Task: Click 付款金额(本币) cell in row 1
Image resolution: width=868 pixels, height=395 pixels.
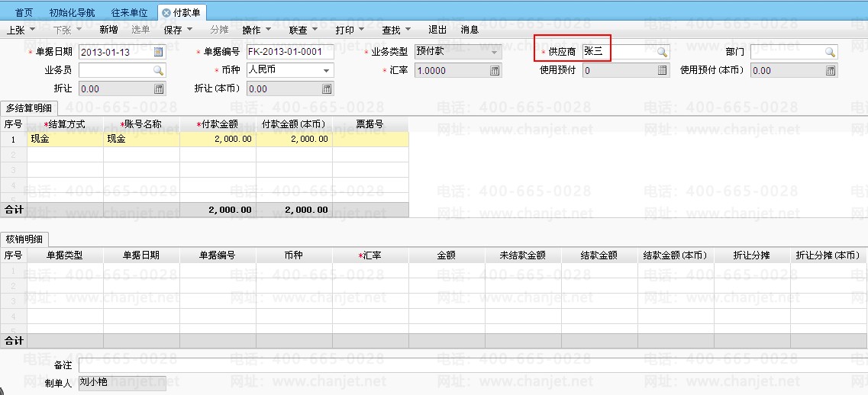Action: pyautogui.click(x=295, y=139)
